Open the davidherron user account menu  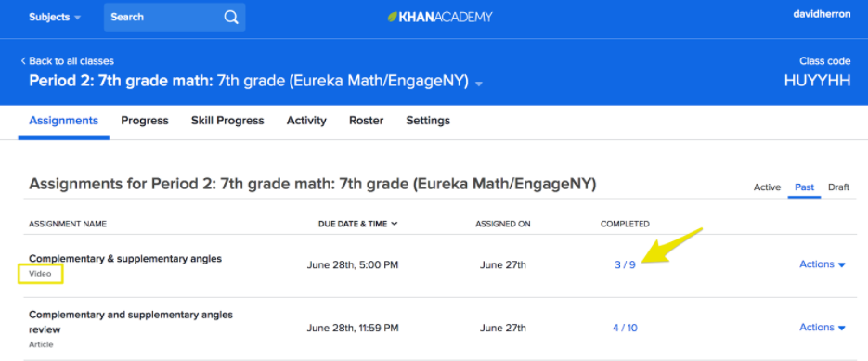(x=822, y=15)
